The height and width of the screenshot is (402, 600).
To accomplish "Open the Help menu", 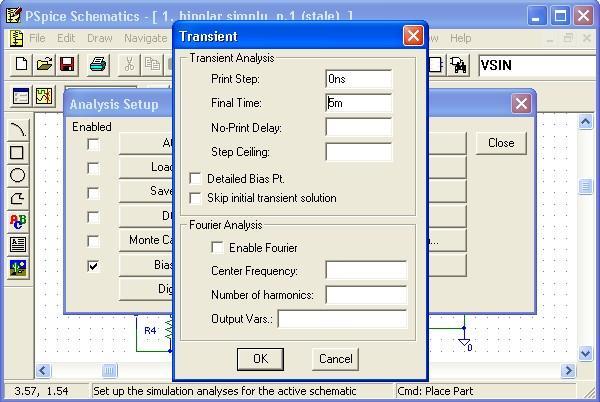I will click(x=460, y=38).
